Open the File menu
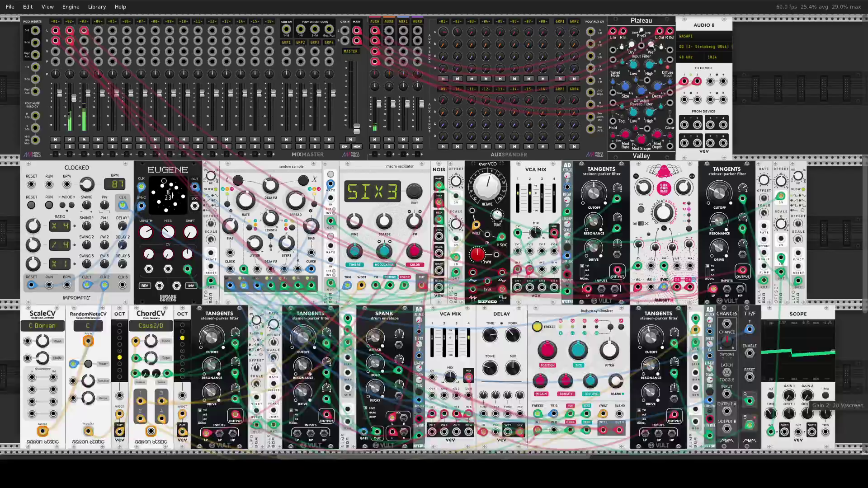Screen dimensions: 868x488 click(10, 7)
